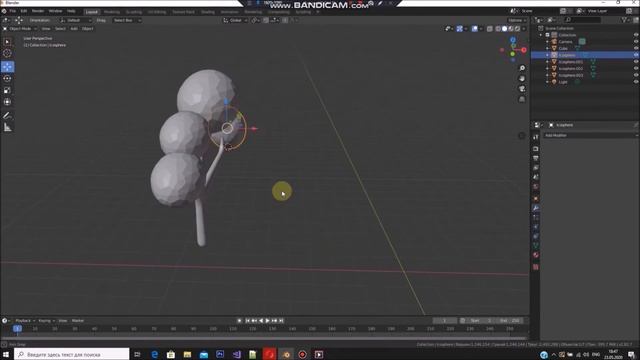Image resolution: width=640 pixels, height=360 pixels.
Task: Open the Texture properties tab
Action: pyautogui.click(x=536, y=267)
